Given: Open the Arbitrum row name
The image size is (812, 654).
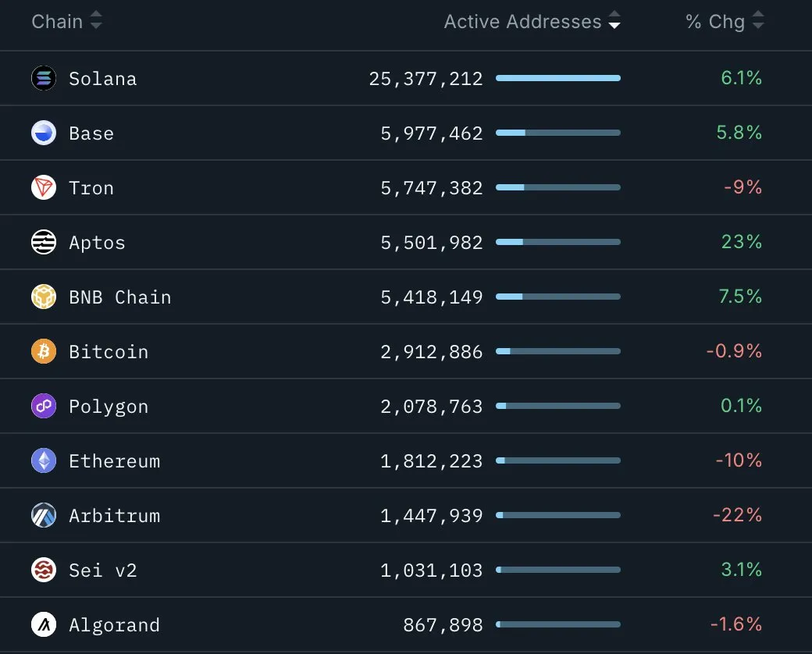Looking at the screenshot, I should (114, 516).
